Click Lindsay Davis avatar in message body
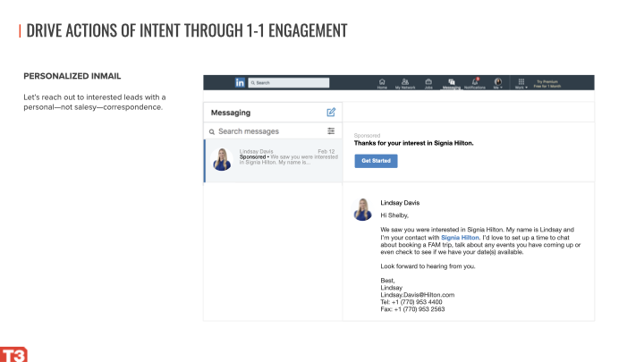The height and width of the screenshot is (362, 644). coord(362,210)
